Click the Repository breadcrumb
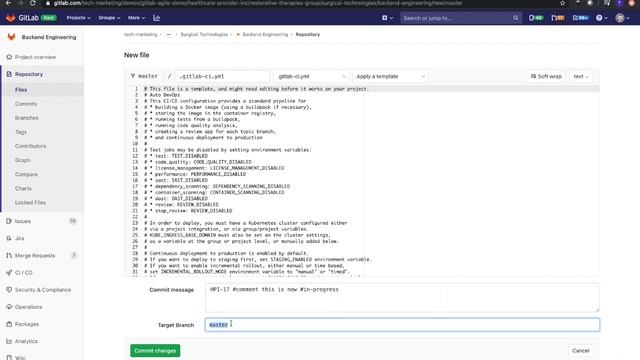Screen dimensions: 640x360 (308, 35)
